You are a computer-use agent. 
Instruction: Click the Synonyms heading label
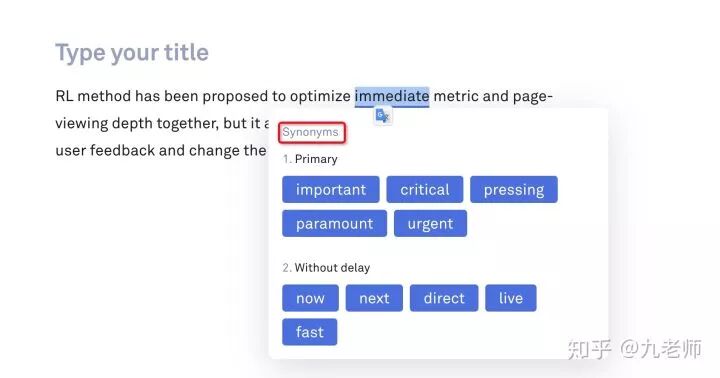pyautogui.click(x=310, y=132)
